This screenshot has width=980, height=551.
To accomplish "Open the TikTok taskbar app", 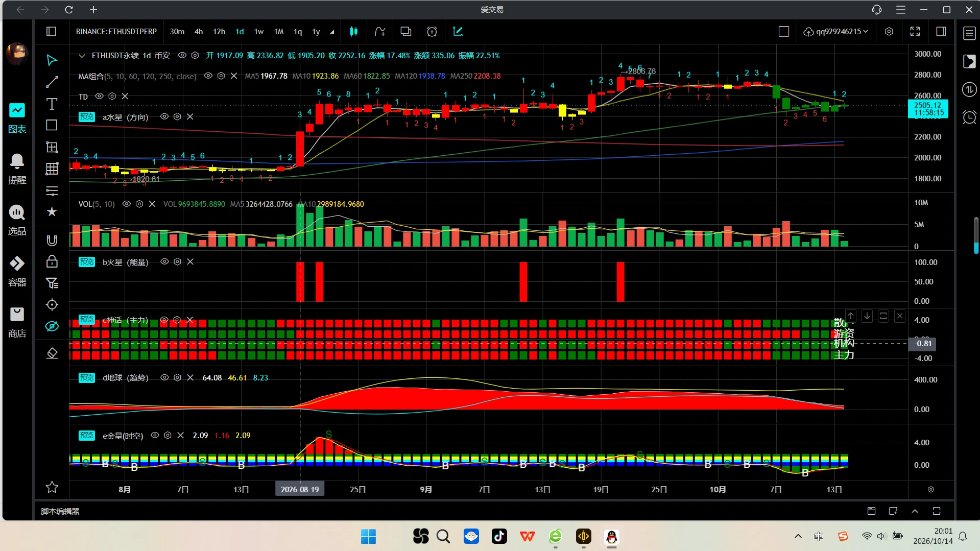I will tap(499, 537).
